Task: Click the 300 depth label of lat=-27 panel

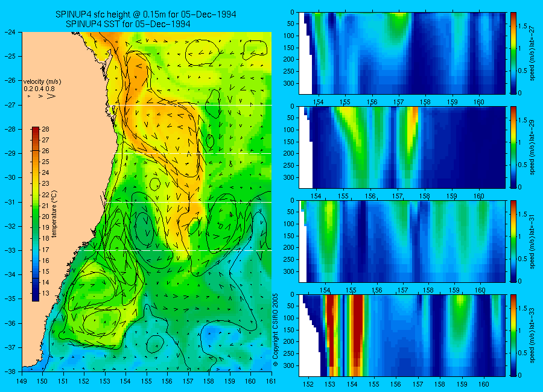Action: [x=288, y=83]
